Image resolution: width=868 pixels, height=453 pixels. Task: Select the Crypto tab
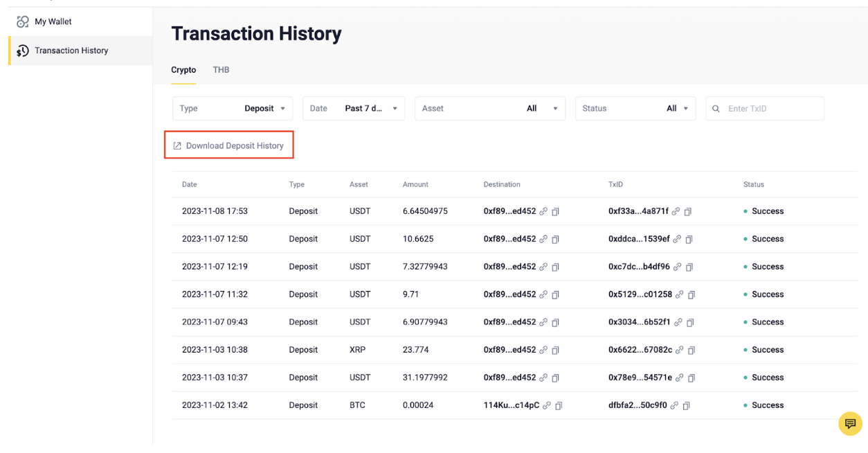183,70
